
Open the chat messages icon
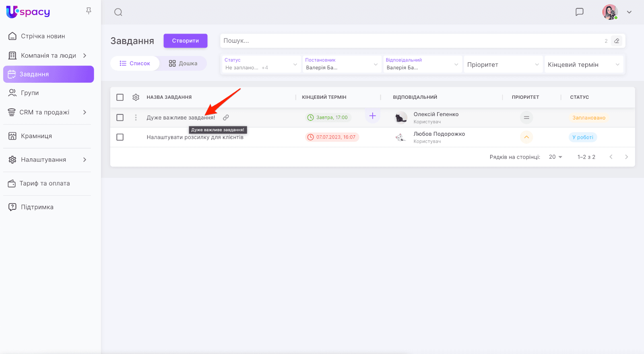point(579,12)
